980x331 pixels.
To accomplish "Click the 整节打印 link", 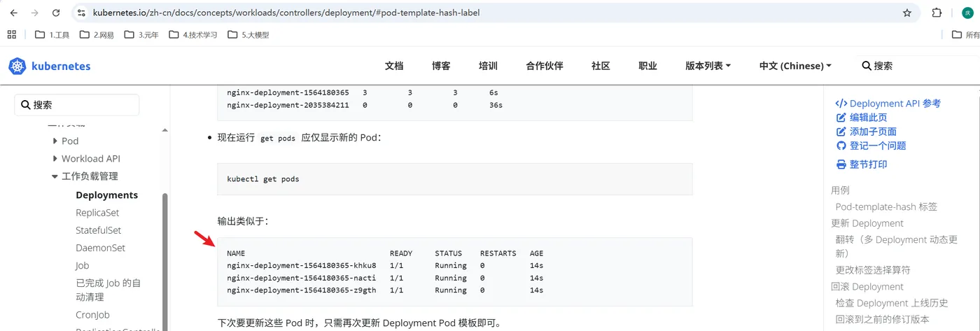I will pos(862,164).
